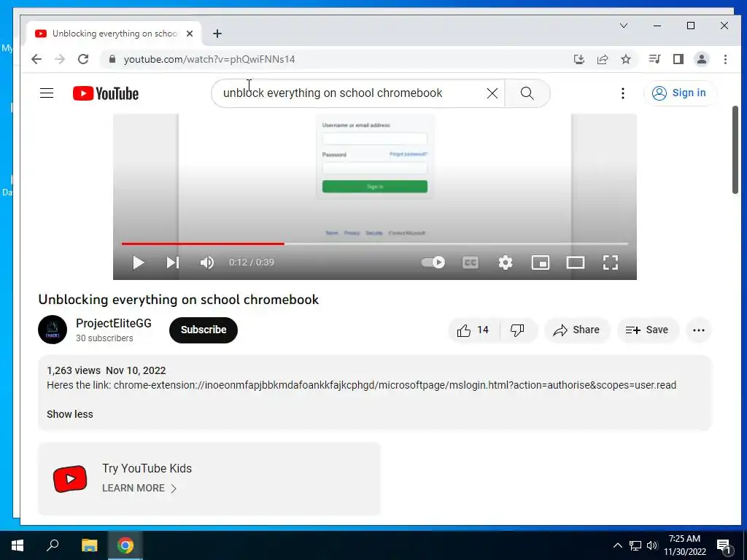Click video title text

(178, 300)
